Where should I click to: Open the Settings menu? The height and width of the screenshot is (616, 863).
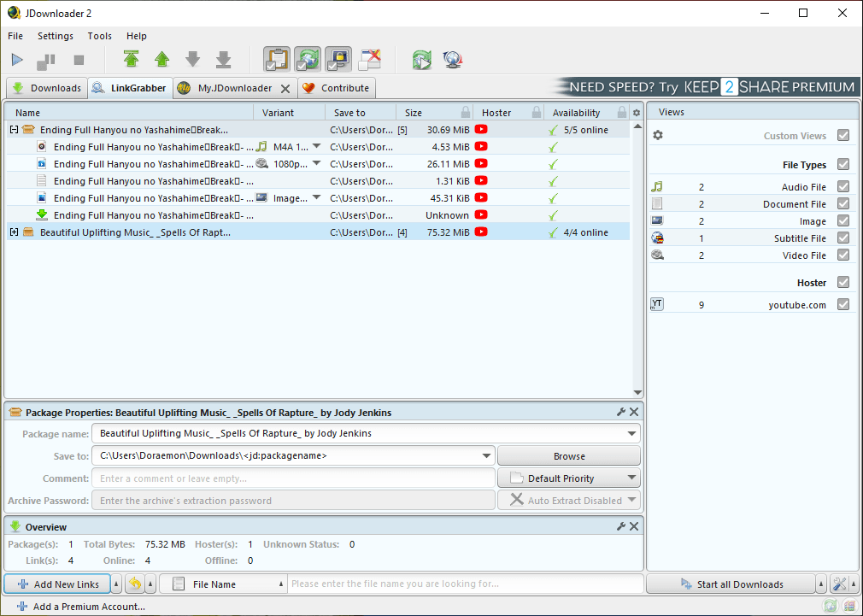pyautogui.click(x=55, y=36)
